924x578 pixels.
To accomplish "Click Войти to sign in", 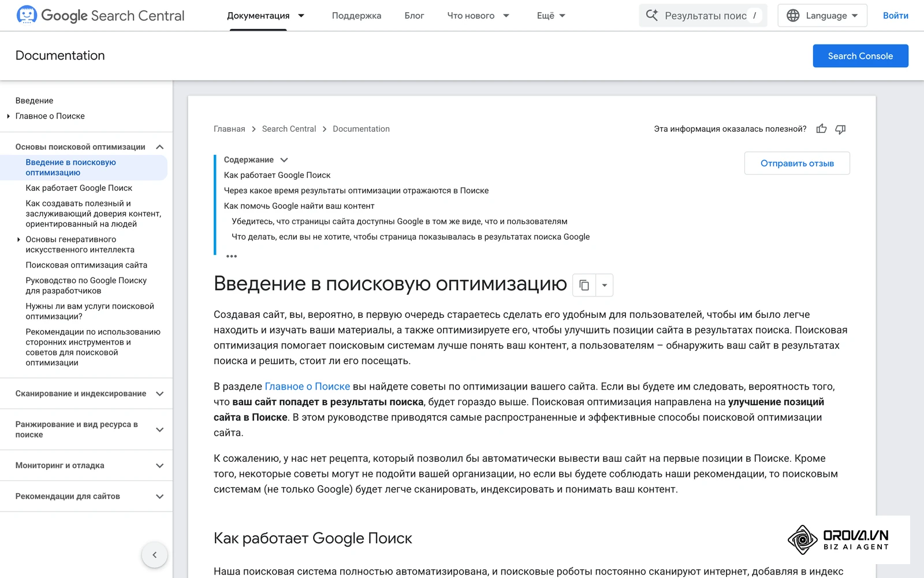I will [895, 16].
